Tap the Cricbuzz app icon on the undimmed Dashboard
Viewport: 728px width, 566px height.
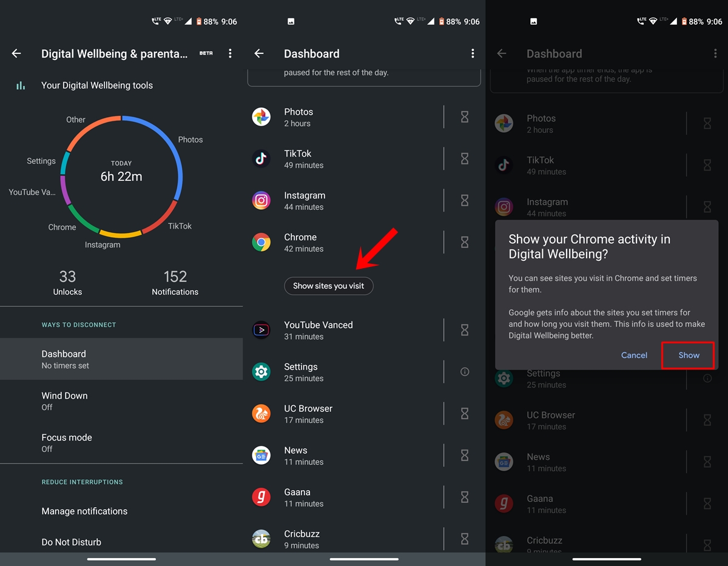click(x=261, y=539)
